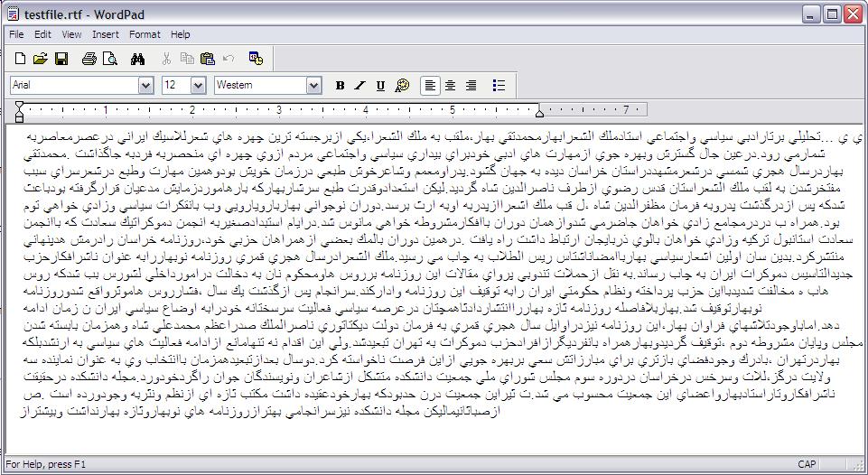Center-align the text

point(451,86)
